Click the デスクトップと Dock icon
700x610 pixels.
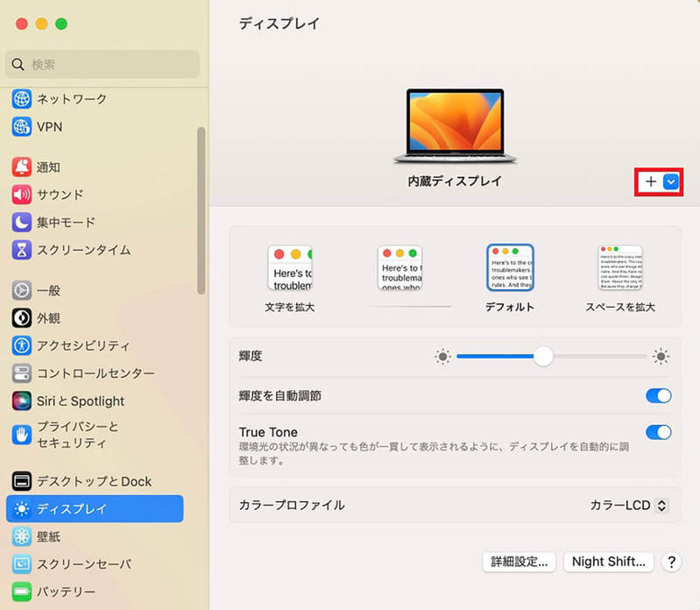21,481
